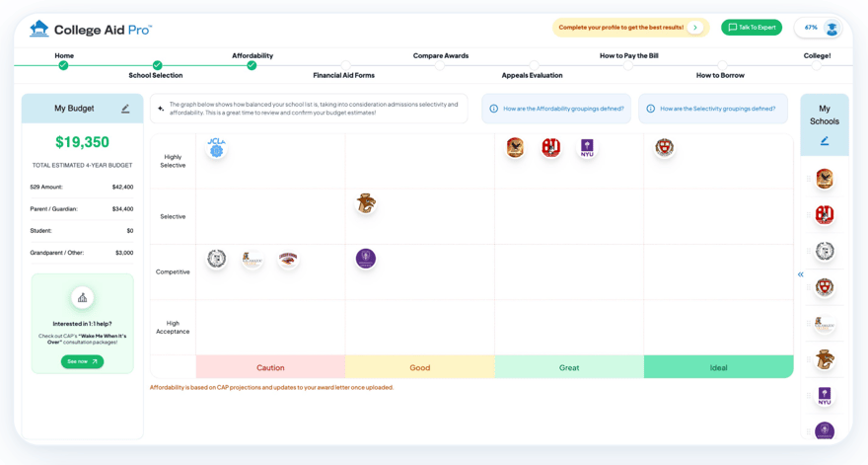Viewport: 868px width, 465px height.
Task: Click the School Selection step checkmark
Action: tap(157, 65)
